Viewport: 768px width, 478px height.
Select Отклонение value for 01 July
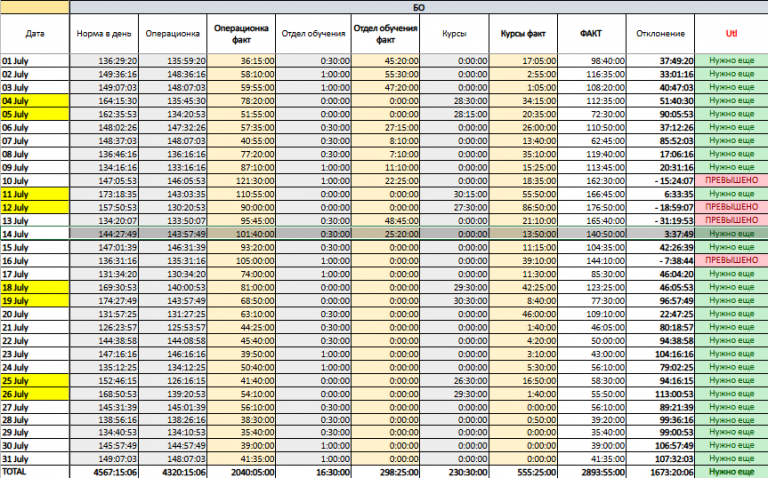pyautogui.click(x=660, y=61)
